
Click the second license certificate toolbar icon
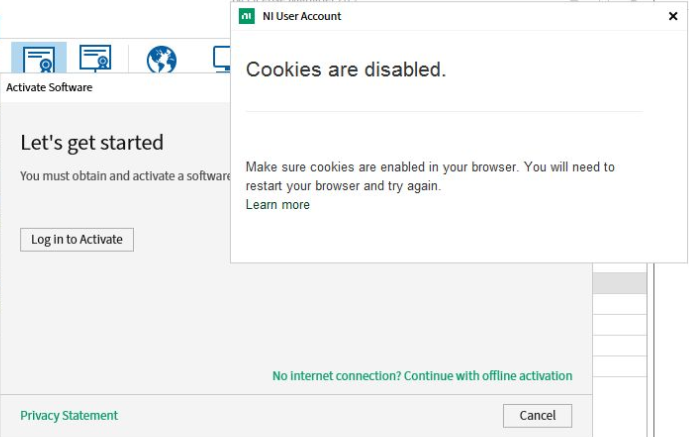pyautogui.click(x=95, y=58)
